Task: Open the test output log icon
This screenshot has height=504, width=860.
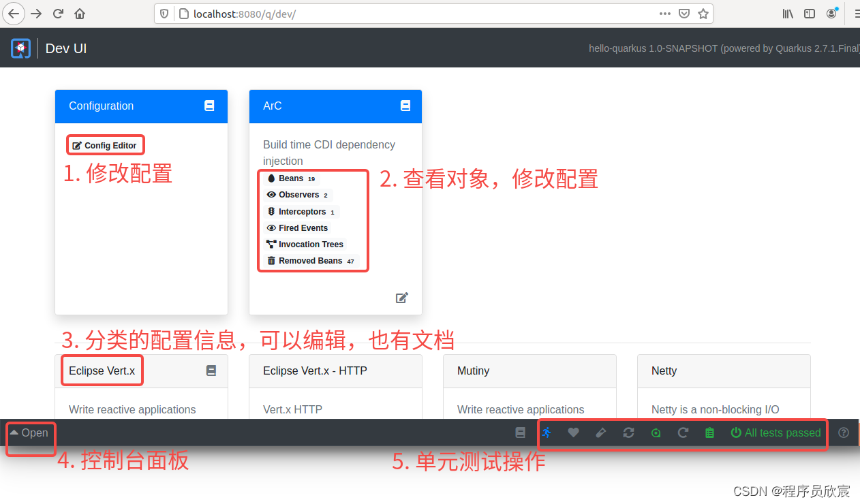Action: coord(520,432)
